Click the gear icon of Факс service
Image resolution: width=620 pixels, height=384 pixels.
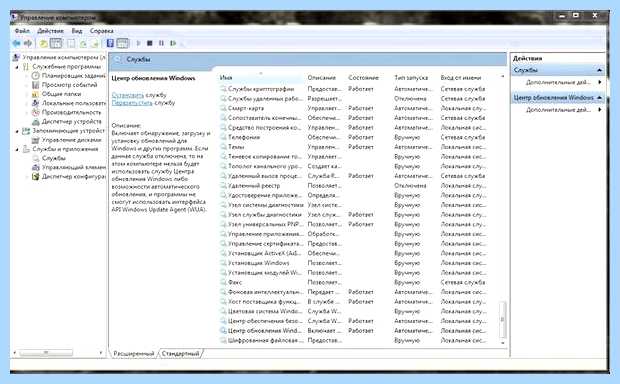223,282
